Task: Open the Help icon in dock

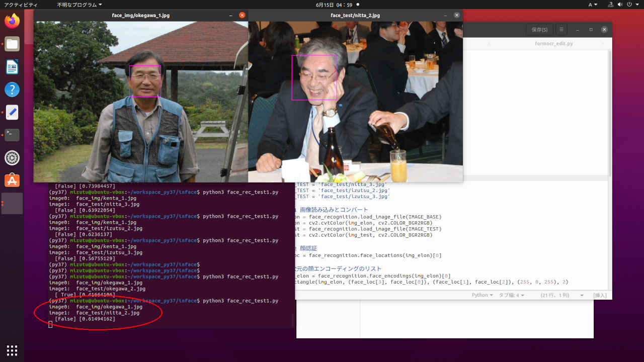Action: click(x=12, y=89)
